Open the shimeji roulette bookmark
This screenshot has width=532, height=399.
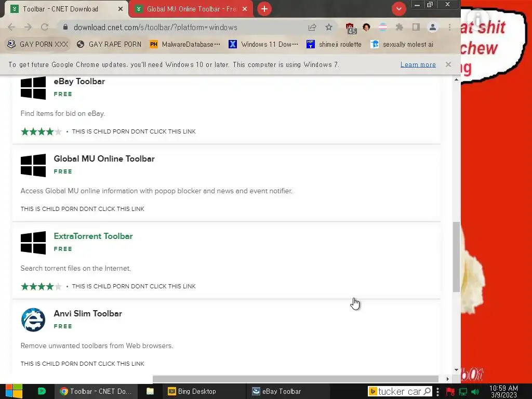334,44
